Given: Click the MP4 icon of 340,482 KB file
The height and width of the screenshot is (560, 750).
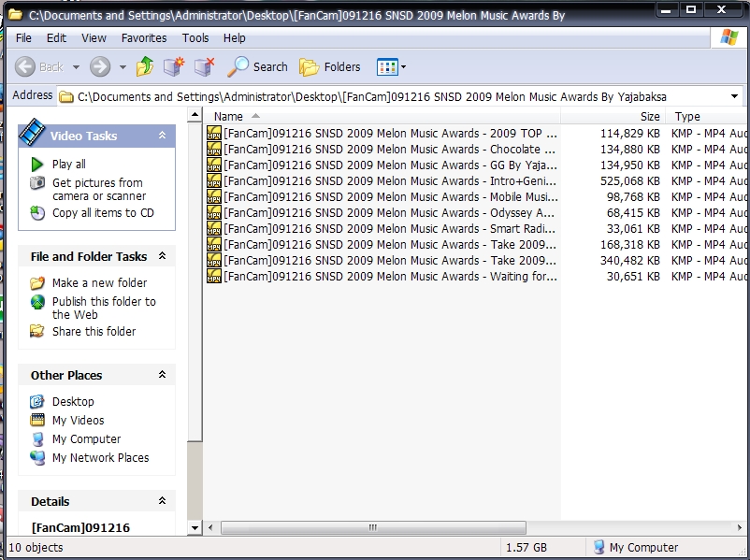Looking at the screenshot, I should [214, 260].
